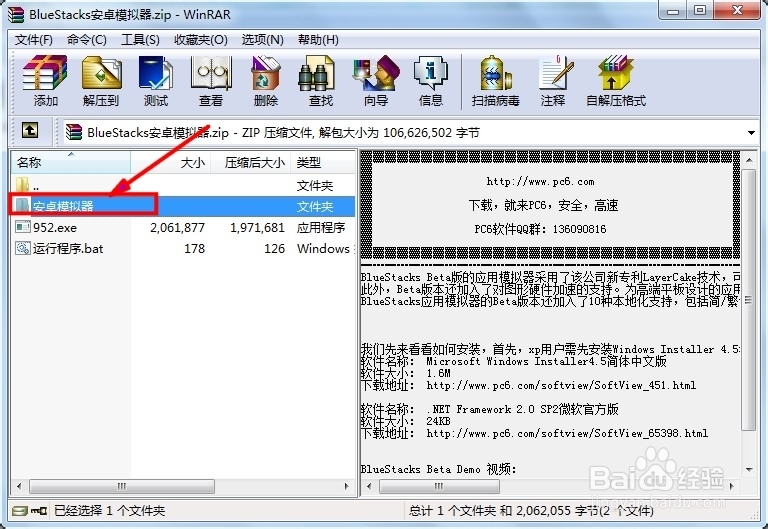Image resolution: width=768 pixels, height=529 pixels.
Task: Click the 952.exe file icon
Action: coord(23,227)
